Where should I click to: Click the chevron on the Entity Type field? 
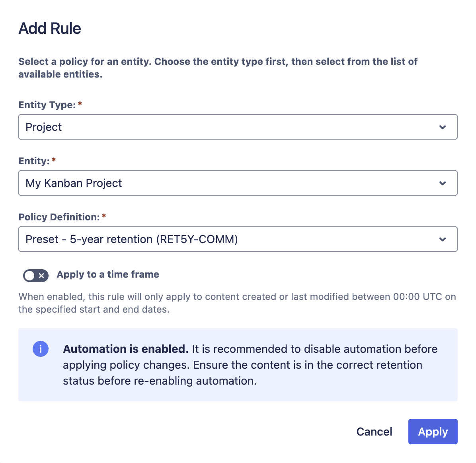(442, 127)
